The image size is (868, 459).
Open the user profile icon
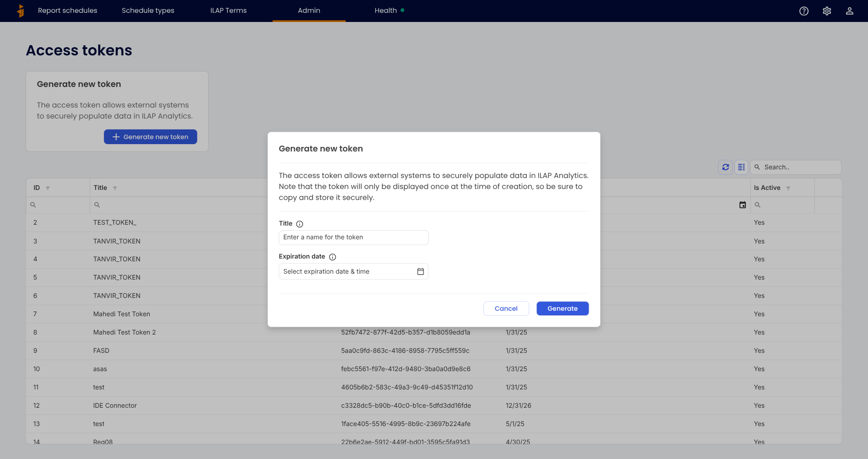tap(850, 11)
